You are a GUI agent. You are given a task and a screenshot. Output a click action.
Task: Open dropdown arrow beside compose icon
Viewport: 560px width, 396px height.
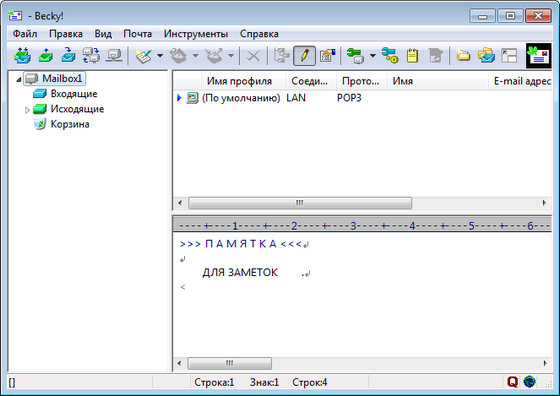click(160, 56)
